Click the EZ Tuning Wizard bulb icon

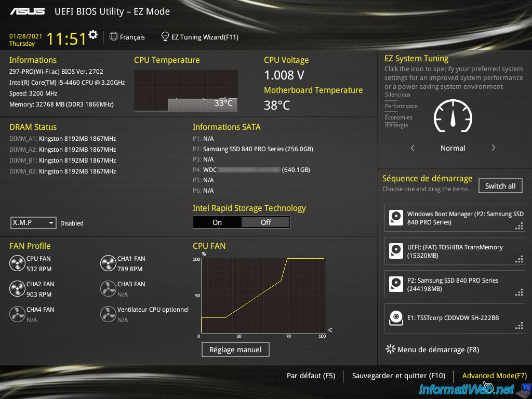click(x=165, y=36)
